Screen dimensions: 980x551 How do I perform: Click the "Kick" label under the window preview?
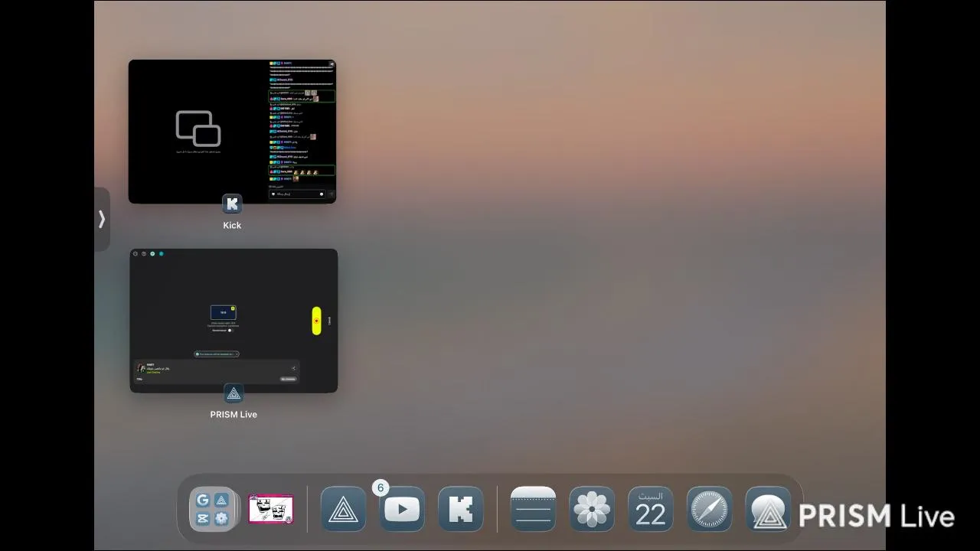[x=232, y=225]
